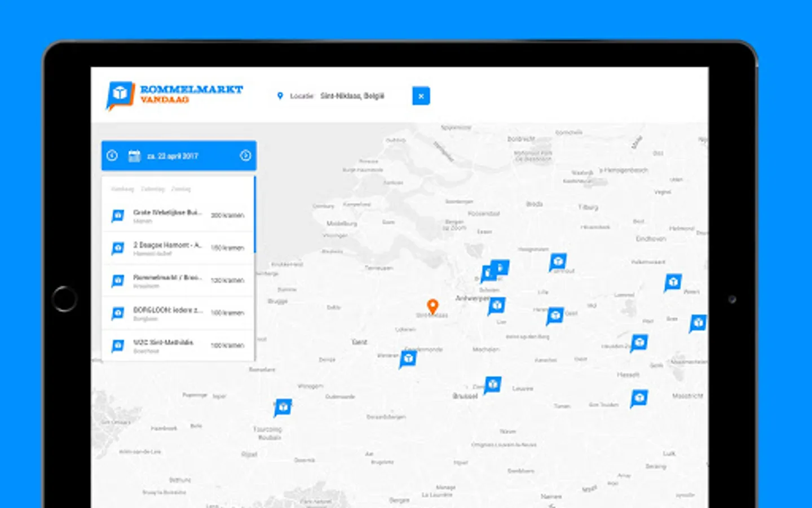
Task: Click the Breda city label on the map
Action: 534,204
